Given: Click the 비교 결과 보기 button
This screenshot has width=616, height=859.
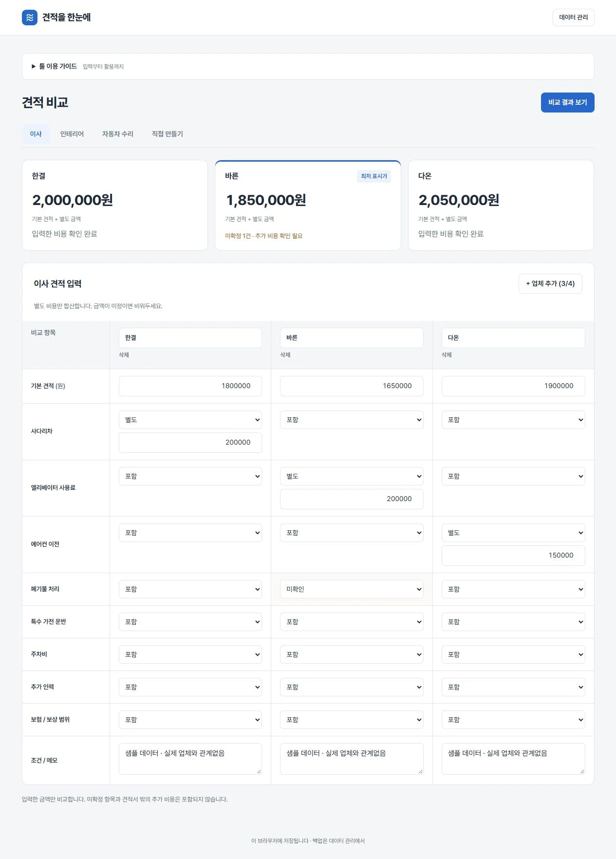Looking at the screenshot, I should (567, 102).
